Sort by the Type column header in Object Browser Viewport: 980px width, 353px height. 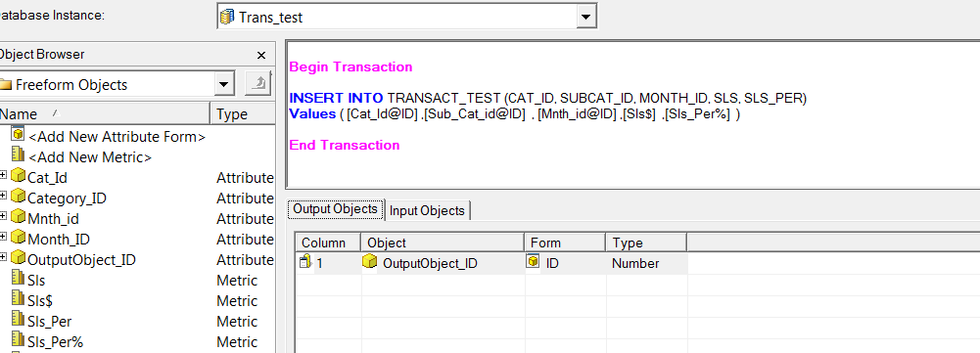tap(243, 113)
